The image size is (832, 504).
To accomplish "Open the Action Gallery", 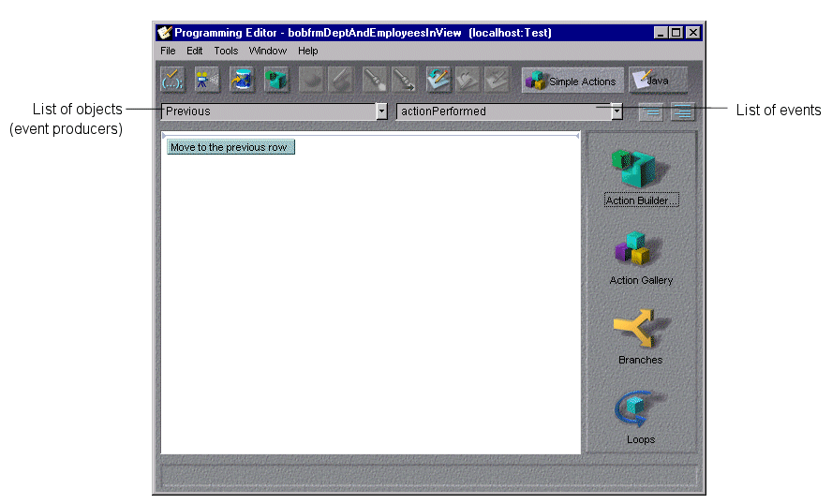I will pyautogui.click(x=641, y=259).
